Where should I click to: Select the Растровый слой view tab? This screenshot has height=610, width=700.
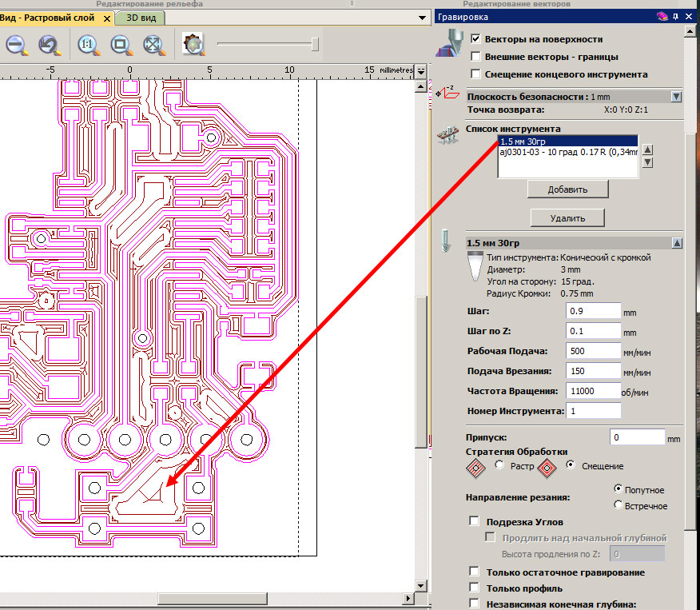click(47, 18)
